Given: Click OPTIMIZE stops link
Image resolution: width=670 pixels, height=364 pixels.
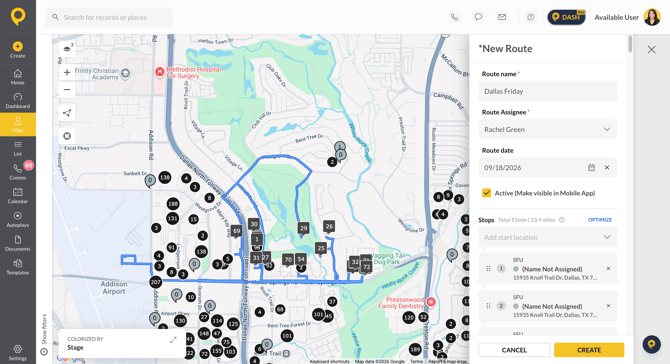Looking at the screenshot, I should pos(599,220).
